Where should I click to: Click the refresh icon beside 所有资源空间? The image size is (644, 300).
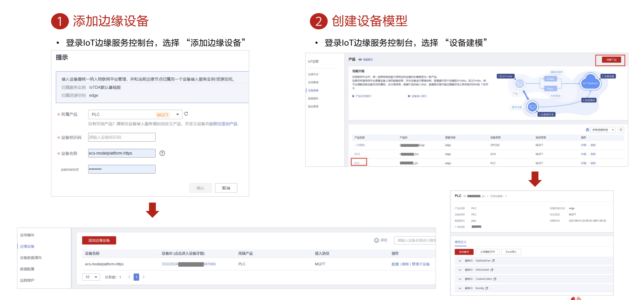pyautogui.click(x=621, y=130)
